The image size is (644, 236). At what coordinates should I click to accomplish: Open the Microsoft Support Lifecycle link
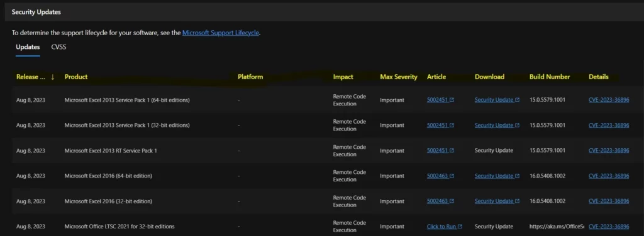221,33
